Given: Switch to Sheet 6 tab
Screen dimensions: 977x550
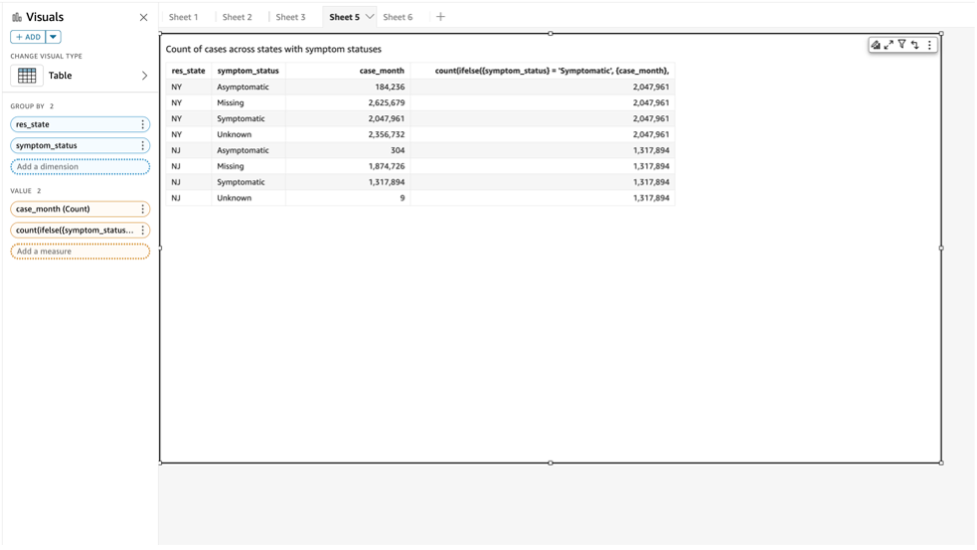Looking at the screenshot, I should [x=398, y=17].
